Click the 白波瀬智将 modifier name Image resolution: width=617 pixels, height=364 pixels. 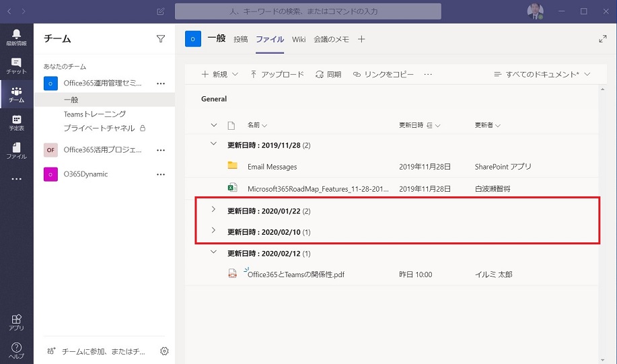pyautogui.click(x=493, y=189)
